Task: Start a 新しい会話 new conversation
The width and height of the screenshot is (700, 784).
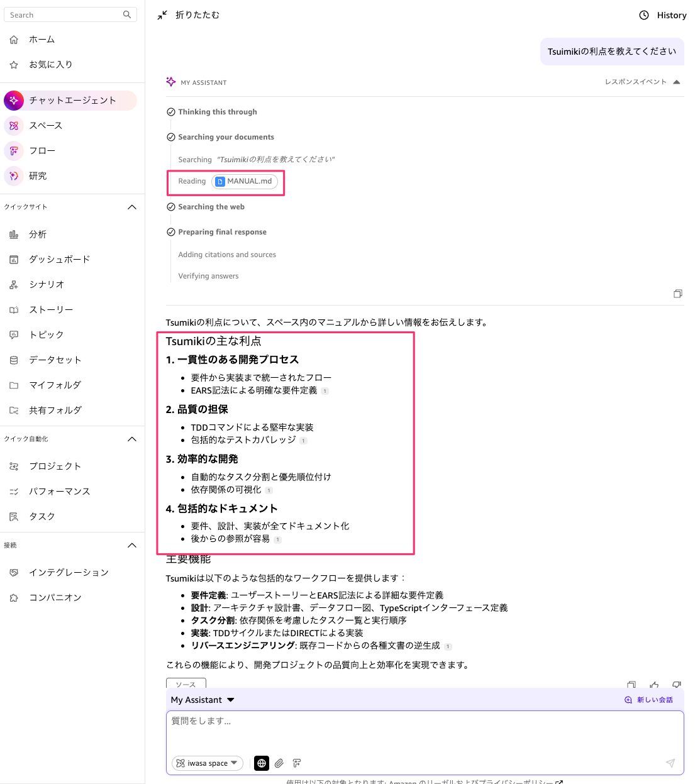Action: [x=649, y=700]
